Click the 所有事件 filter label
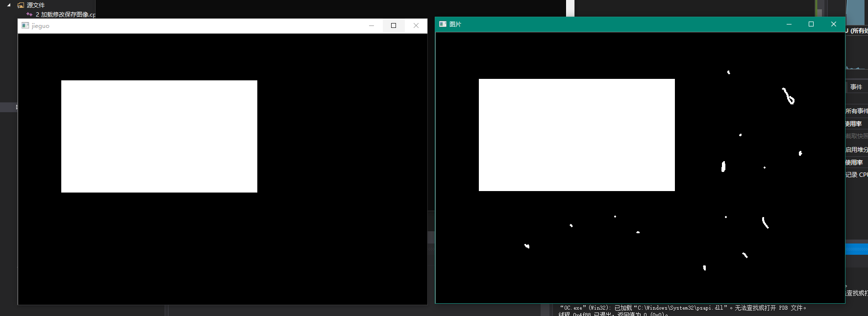 pyautogui.click(x=857, y=111)
